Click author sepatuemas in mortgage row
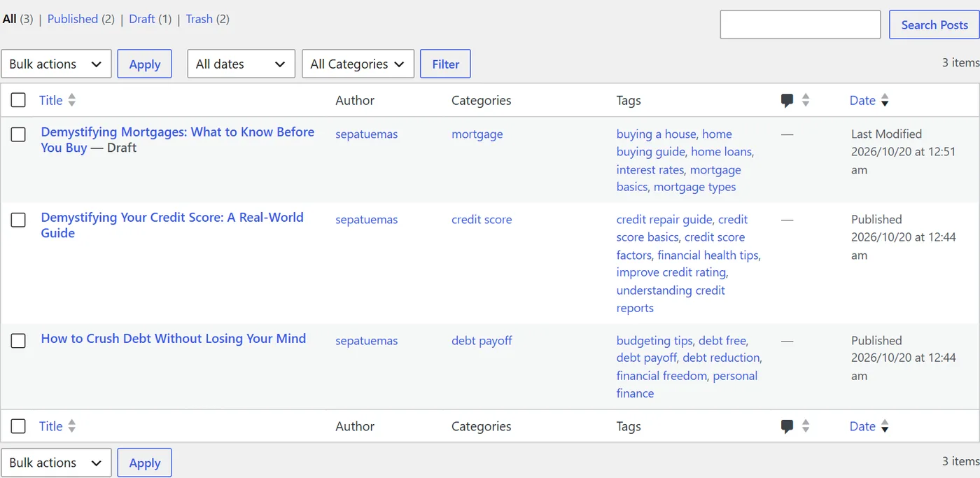980x478 pixels. (366, 134)
